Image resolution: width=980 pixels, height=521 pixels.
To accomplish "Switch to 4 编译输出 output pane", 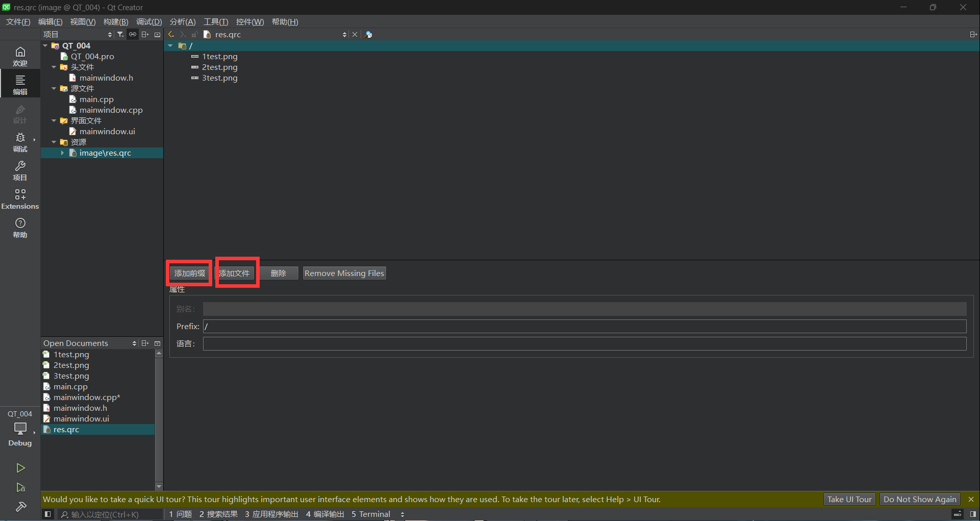I will pos(325,514).
